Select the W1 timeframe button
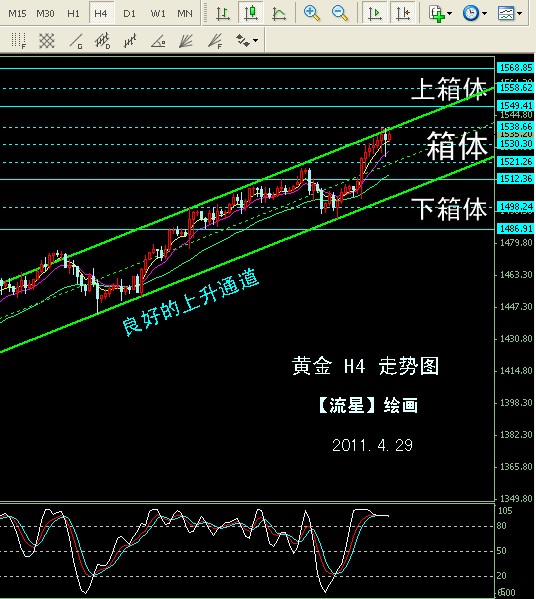This screenshot has height=599, width=536. tap(158, 14)
